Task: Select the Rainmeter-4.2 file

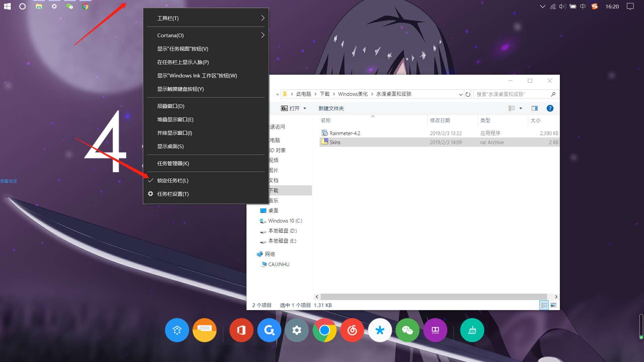Action: click(345, 133)
